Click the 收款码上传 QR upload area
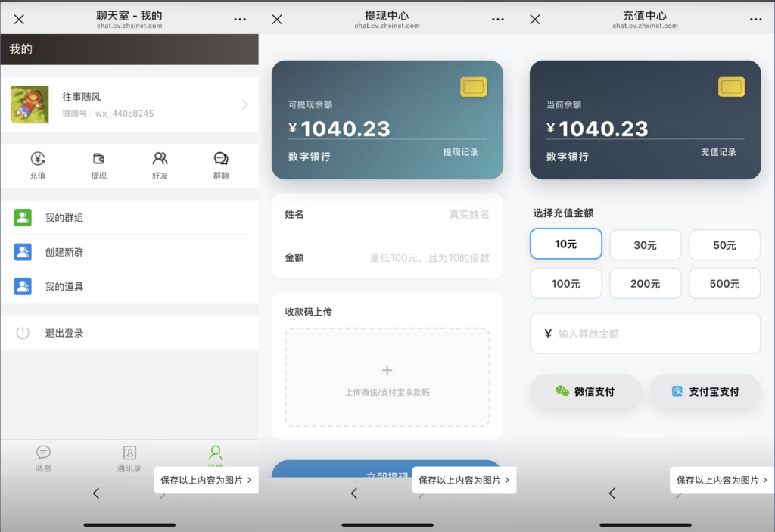Image resolution: width=775 pixels, height=532 pixels. coord(387,377)
